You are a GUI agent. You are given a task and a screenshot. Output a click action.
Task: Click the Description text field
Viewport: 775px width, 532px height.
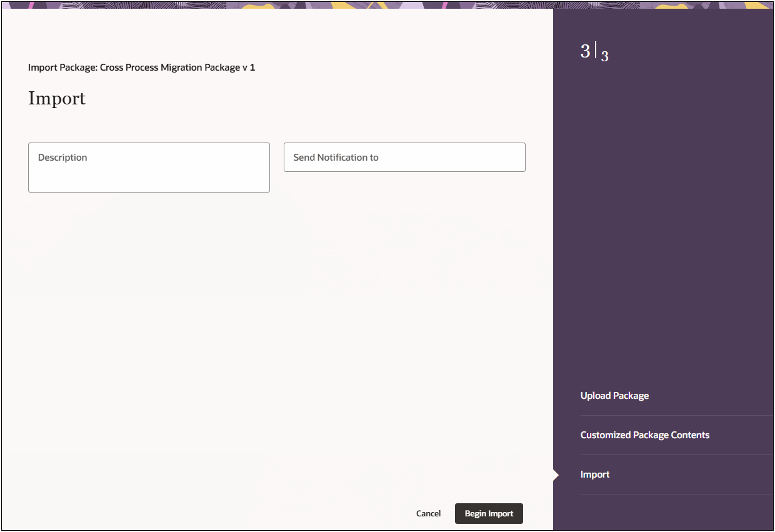click(149, 168)
